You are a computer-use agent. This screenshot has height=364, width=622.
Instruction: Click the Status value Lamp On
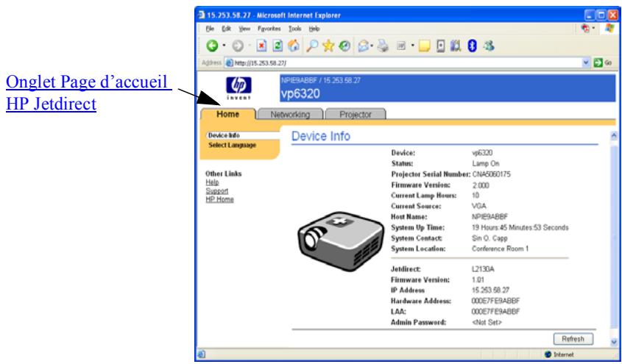486,163
